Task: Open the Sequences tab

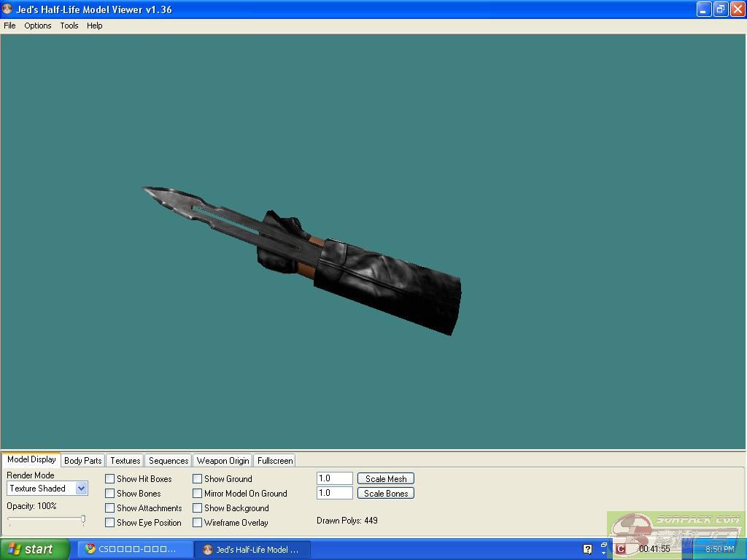Action: pos(169,461)
